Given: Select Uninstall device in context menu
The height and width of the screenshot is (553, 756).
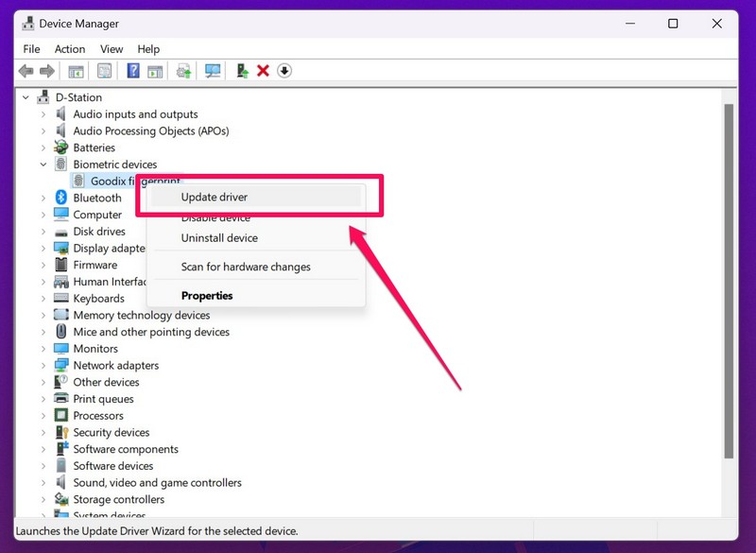Looking at the screenshot, I should [x=219, y=238].
